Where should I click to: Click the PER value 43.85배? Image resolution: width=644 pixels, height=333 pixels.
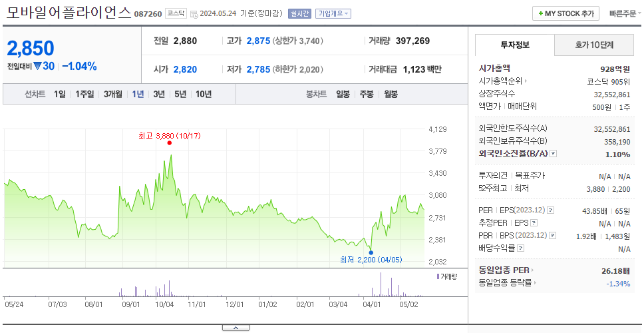point(594,211)
